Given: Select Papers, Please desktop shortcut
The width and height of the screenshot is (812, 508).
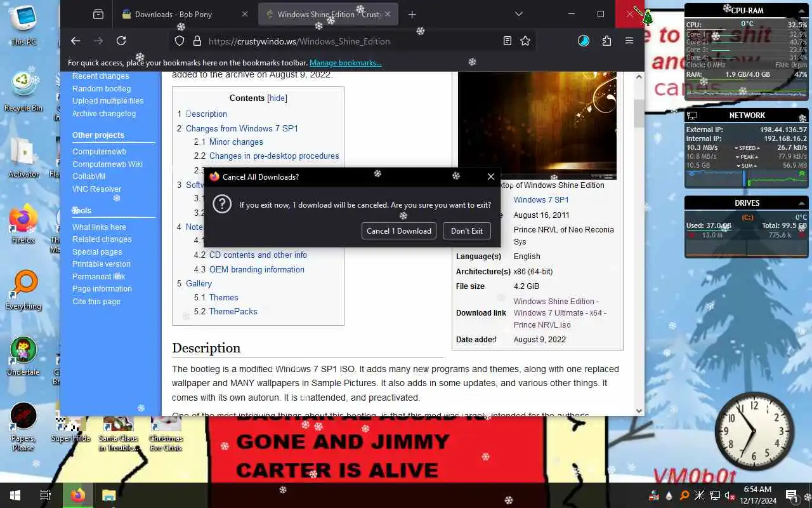Looking at the screenshot, I should point(23,427).
